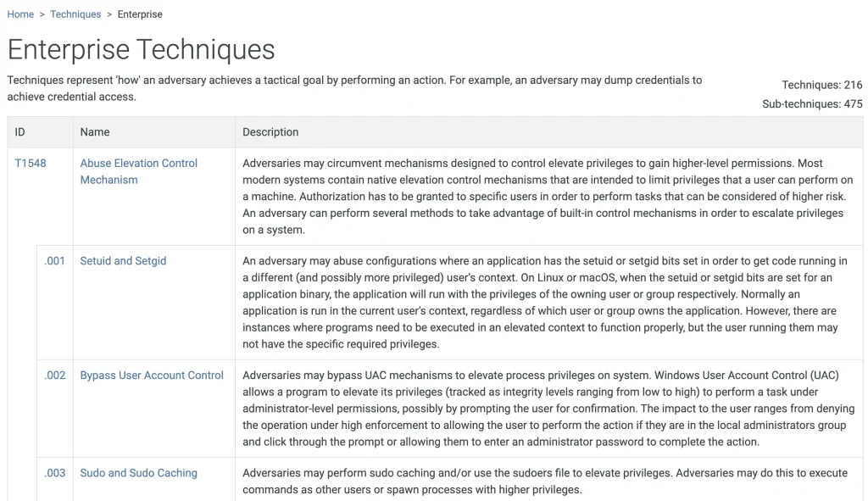This screenshot has width=868, height=501.
Task: Open technique ID T1548
Action: pos(31,163)
